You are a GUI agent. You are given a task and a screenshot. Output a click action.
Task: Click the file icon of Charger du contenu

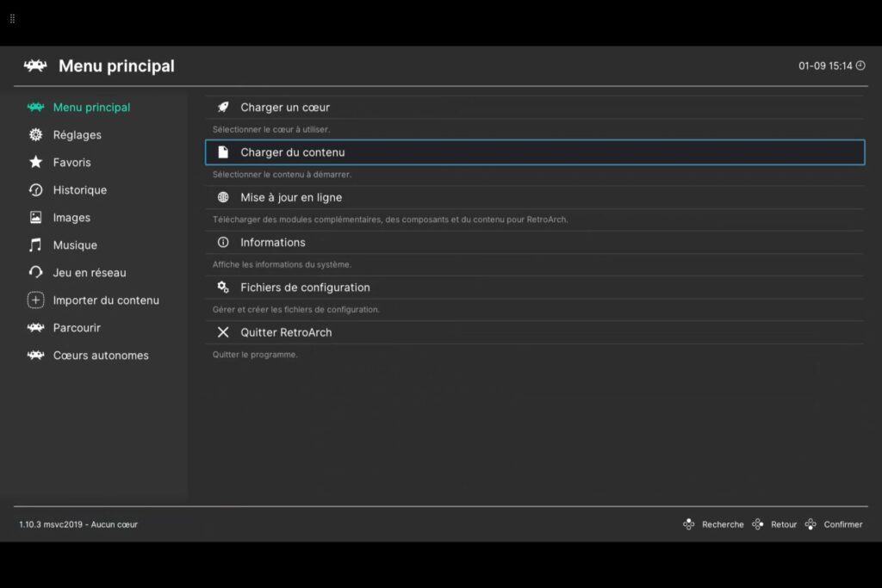pos(223,152)
